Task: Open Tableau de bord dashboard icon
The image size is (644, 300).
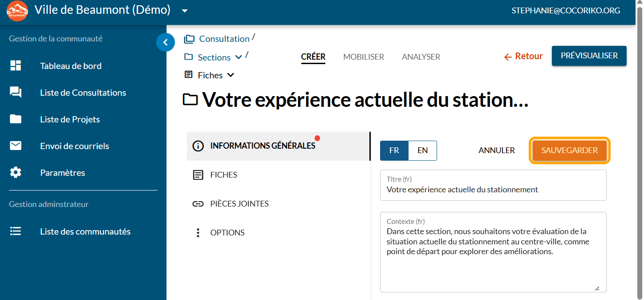Action: click(16, 66)
